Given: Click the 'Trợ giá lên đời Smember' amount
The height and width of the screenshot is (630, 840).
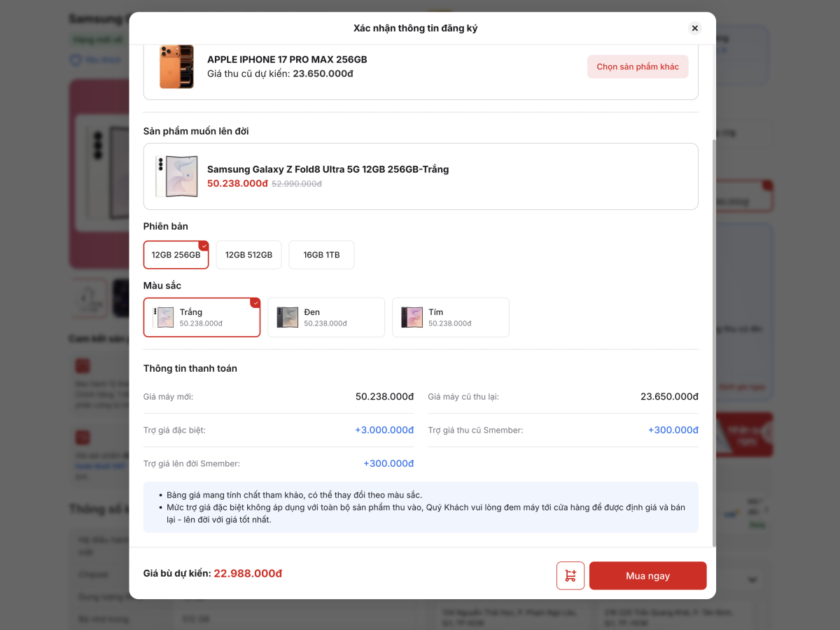Looking at the screenshot, I should pos(388,463).
